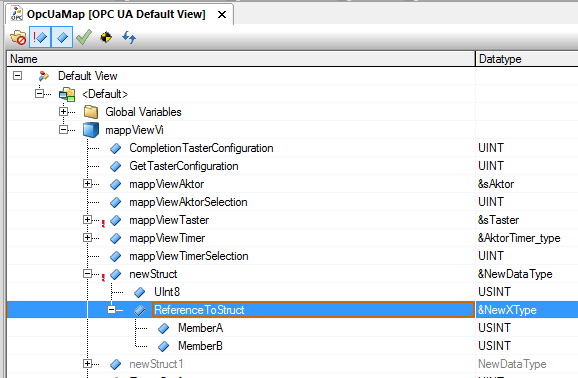
Task: Click red exclamation mark beside mappViewTaster
Action: (x=103, y=223)
